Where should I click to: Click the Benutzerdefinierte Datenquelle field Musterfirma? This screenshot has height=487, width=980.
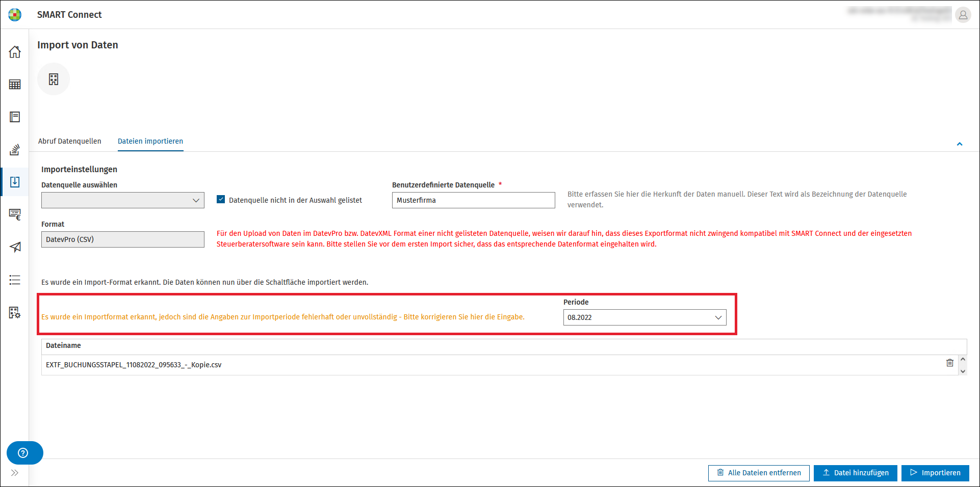[x=474, y=200]
